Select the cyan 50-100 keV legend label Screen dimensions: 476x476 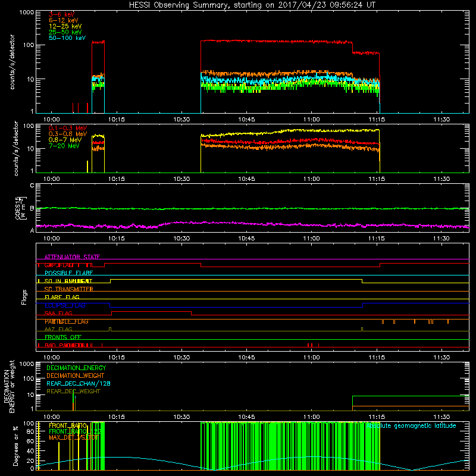tap(67, 38)
